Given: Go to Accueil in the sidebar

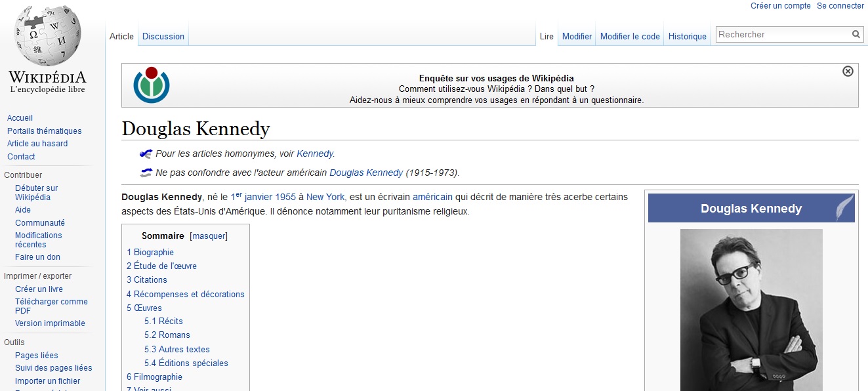Looking at the screenshot, I should point(20,118).
